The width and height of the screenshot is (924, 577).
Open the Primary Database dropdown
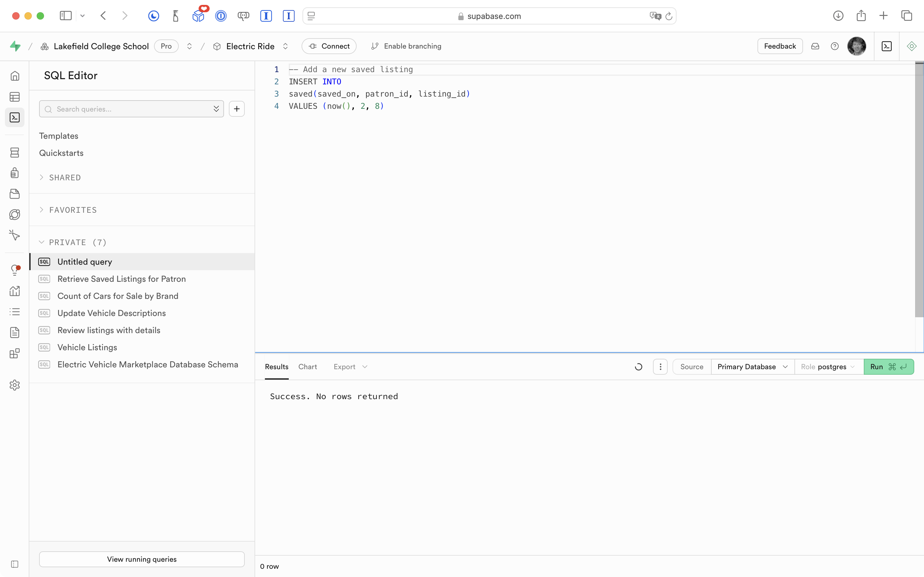click(x=752, y=367)
